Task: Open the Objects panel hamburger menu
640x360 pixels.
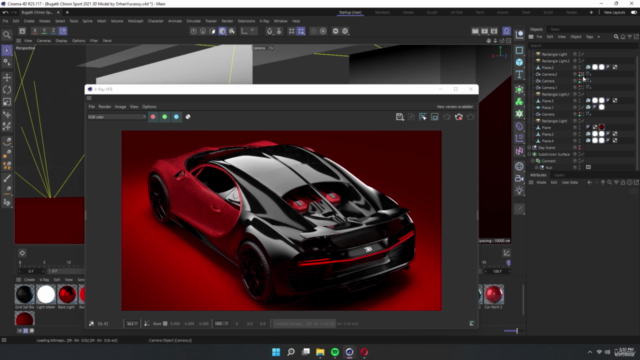Action: pyautogui.click(x=531, y=37)
